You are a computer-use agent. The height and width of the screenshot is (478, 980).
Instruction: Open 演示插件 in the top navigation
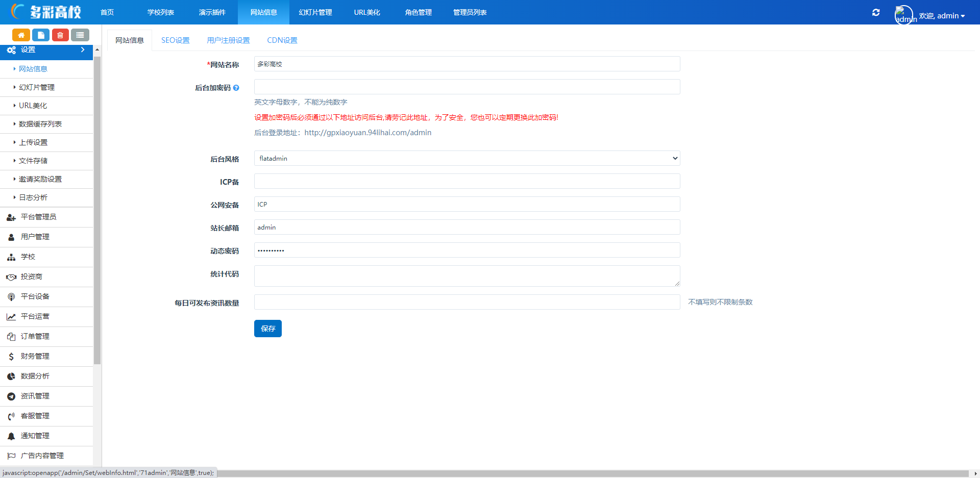click(x=212, y=12)
